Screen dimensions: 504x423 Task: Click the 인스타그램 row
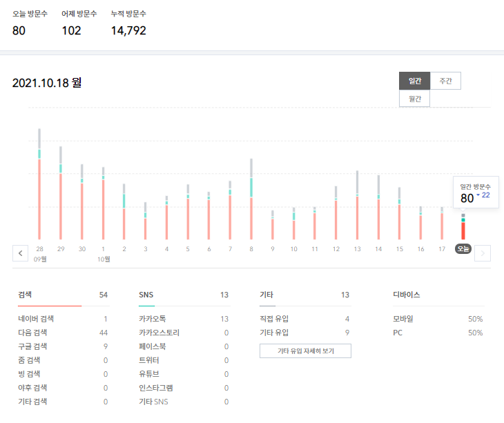[x=184, y=388]
